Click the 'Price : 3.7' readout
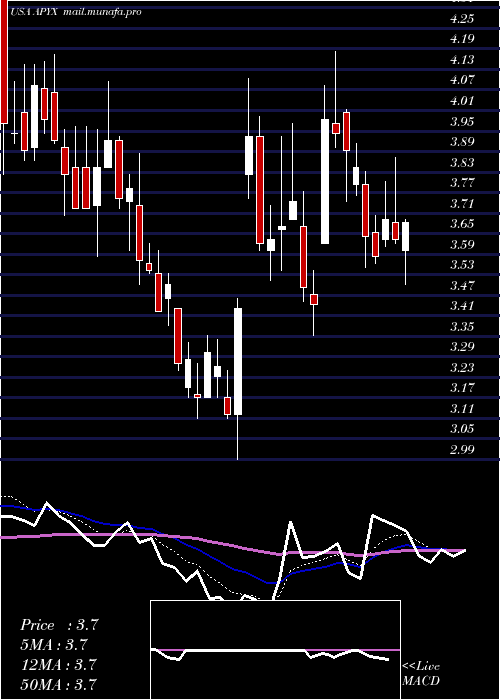The height and width of the screenshot is (700, 500). click(x=58, y=625)
